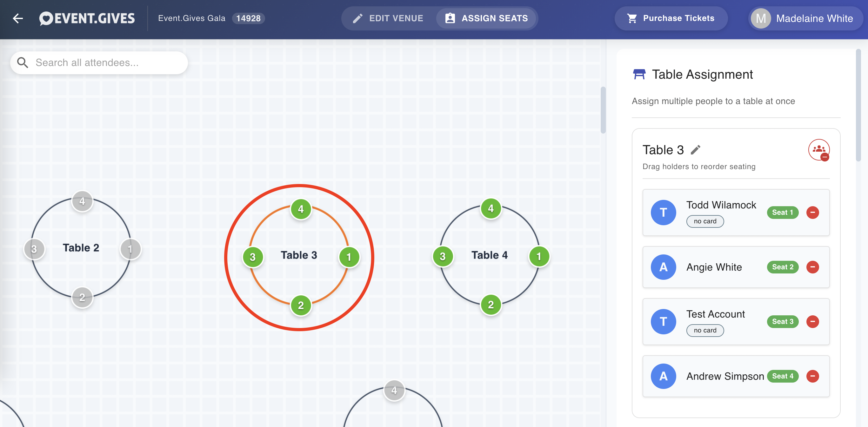The height and width of the screenshot is (427, 868).
Task: Click the M profile avatar
Action: coord(761,18)
